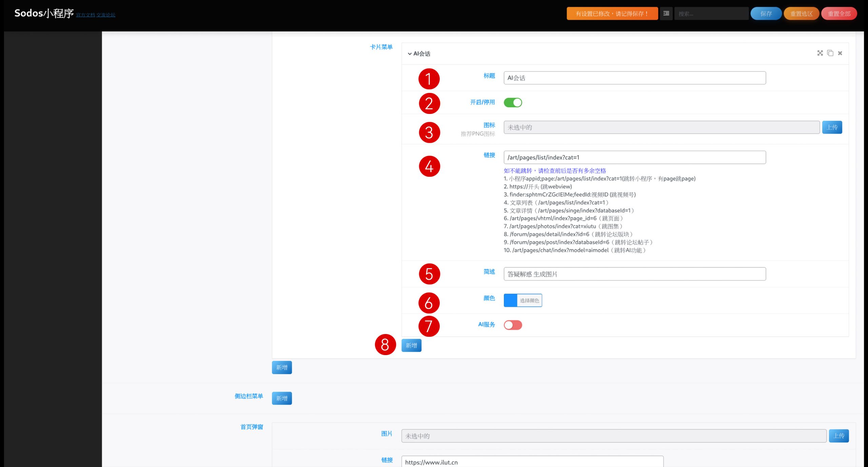Duplicate the AI会话 card item

(x=830, y=53)
